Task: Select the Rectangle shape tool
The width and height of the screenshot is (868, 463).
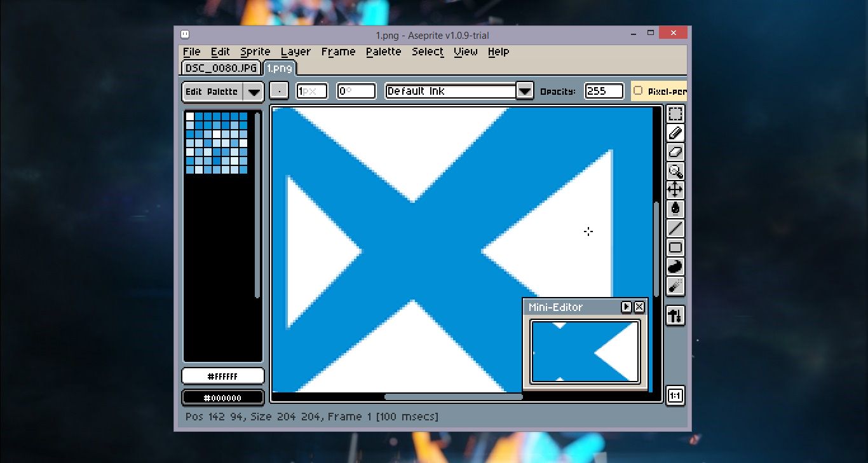Action: point(675,247)
